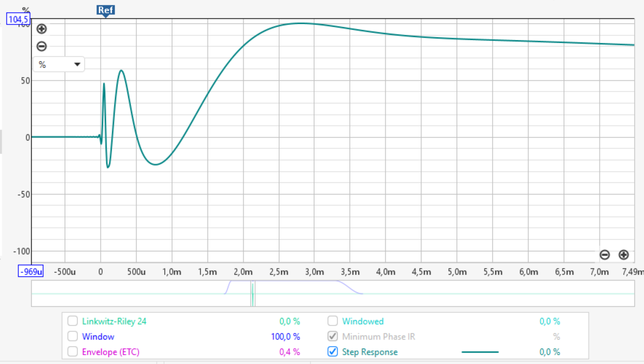644x364 pixels.
Task: Enable the Linkwitz-Riley 24 checkbox
Action: click(x=73, y=321)
